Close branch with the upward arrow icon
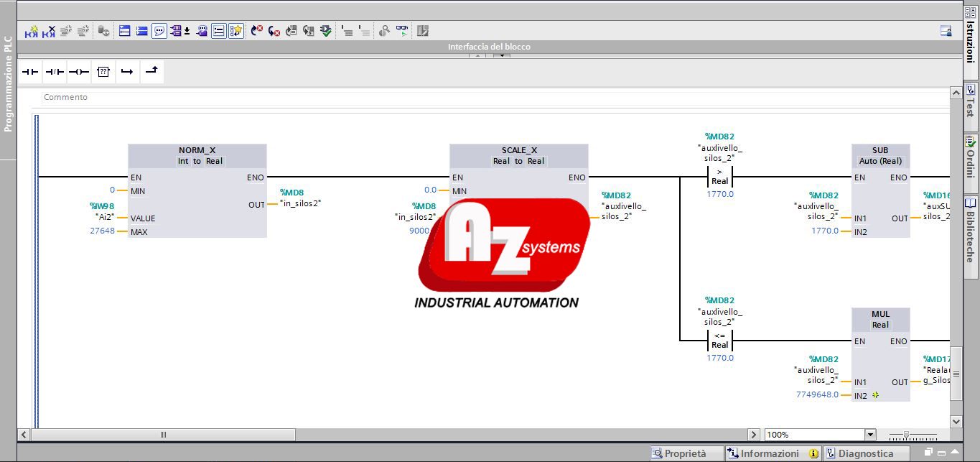Screen dimensions: 980x462 (x=151, y=71)
